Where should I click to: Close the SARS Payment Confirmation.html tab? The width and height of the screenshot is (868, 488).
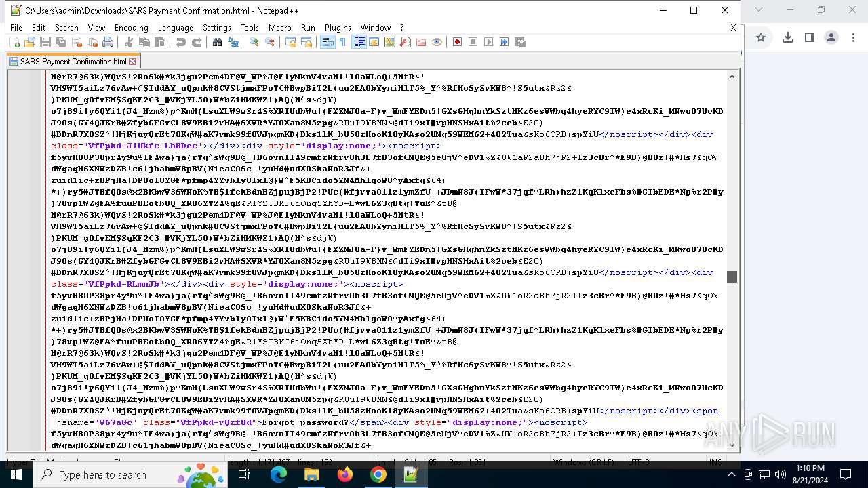point(133,61)
